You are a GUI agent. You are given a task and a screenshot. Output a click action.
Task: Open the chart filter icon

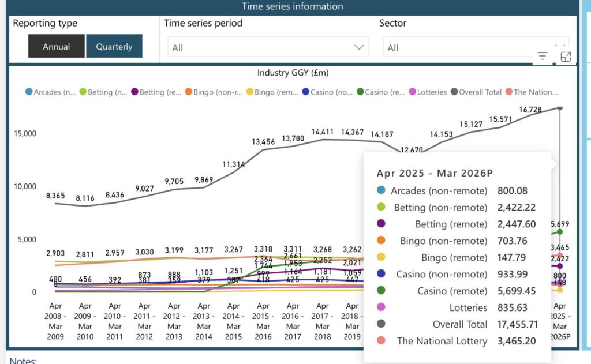click(543, 57)
